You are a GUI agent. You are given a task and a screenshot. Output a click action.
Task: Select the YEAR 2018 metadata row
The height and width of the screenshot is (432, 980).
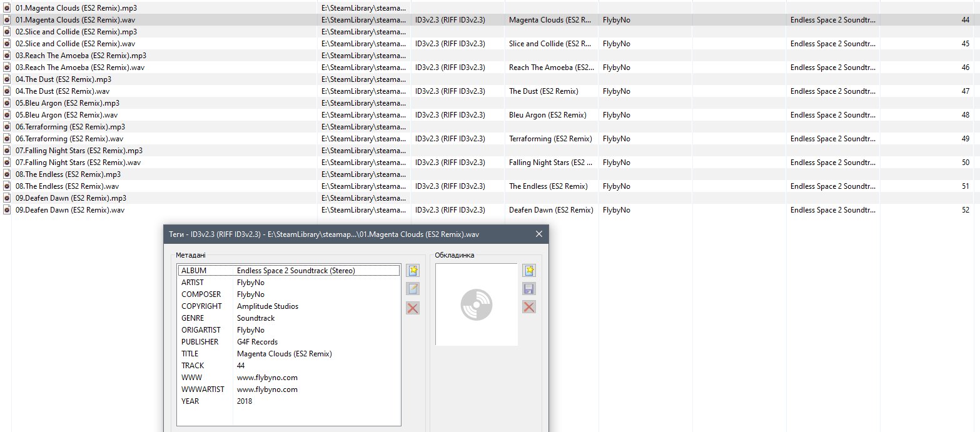(289, 401)
